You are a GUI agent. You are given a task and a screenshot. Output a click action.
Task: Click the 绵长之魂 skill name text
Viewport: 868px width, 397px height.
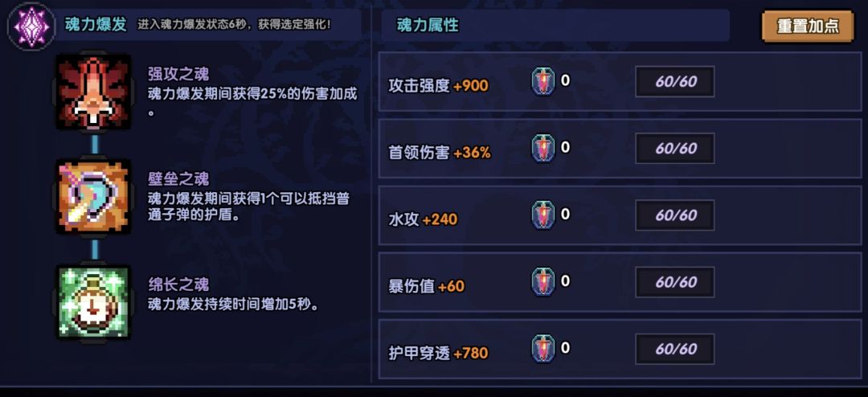[178, 284]
